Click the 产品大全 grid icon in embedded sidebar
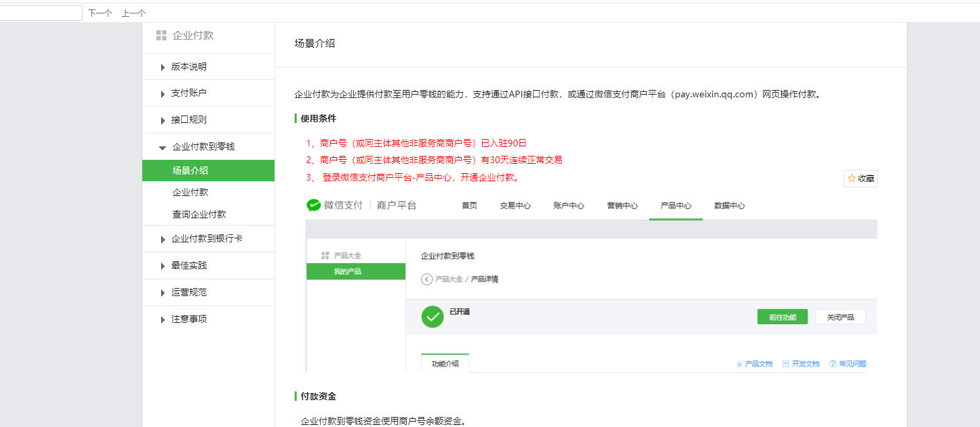 (325, 256)
